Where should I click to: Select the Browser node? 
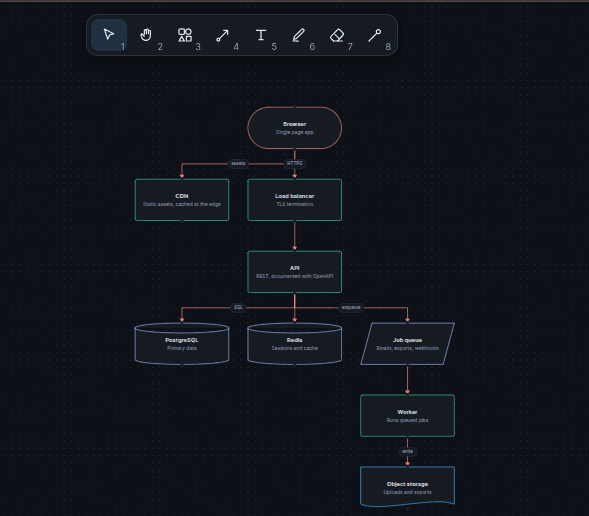tap(294, 128)
